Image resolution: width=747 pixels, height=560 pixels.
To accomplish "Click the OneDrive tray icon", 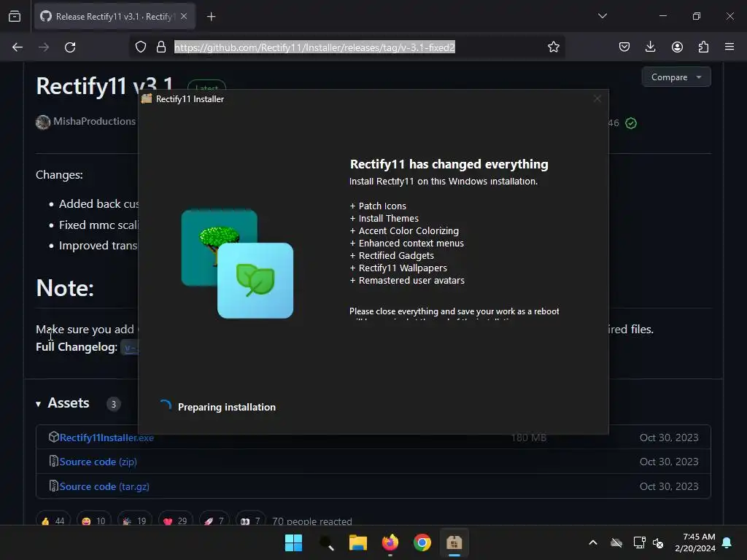I will [x=616, y=542].
